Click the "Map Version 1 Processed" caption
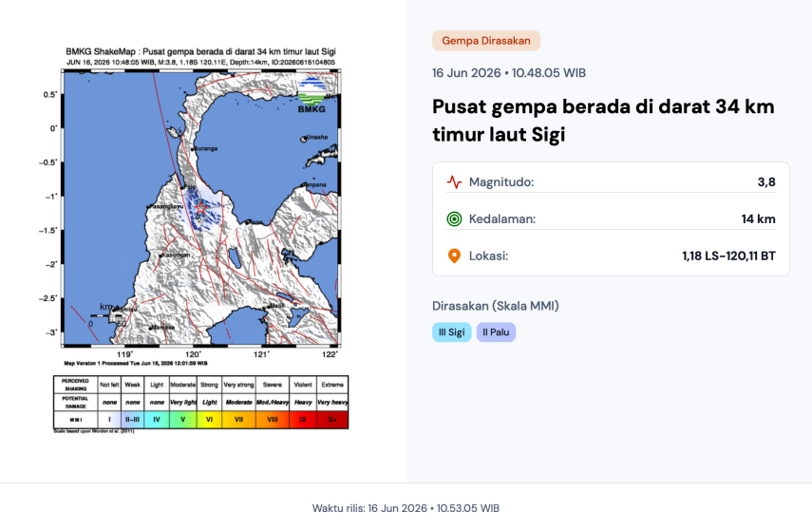Viewport: 812px width, 530px height. click(x=136, y=363)
